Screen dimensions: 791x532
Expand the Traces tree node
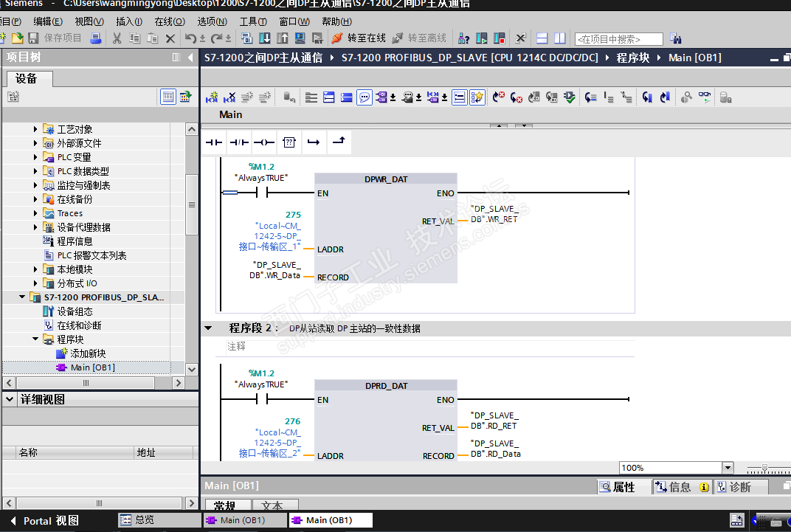[x=35, y=213]
